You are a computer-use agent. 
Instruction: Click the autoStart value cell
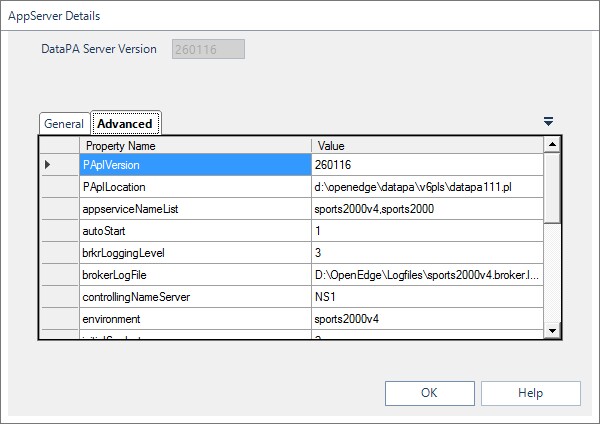pos(427,231)
